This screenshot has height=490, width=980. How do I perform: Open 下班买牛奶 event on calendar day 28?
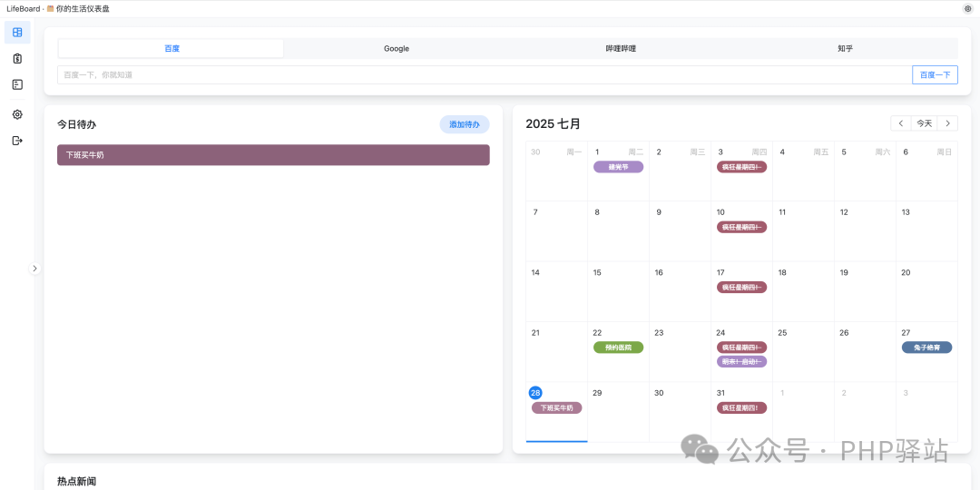(x=556, y=408)
